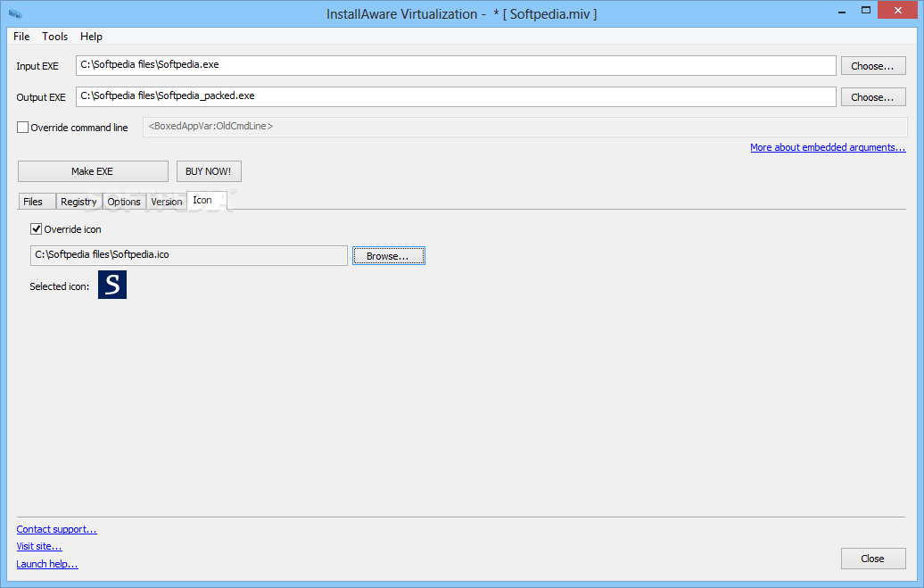Click Choose button for Input EXE

click(873, 66)
